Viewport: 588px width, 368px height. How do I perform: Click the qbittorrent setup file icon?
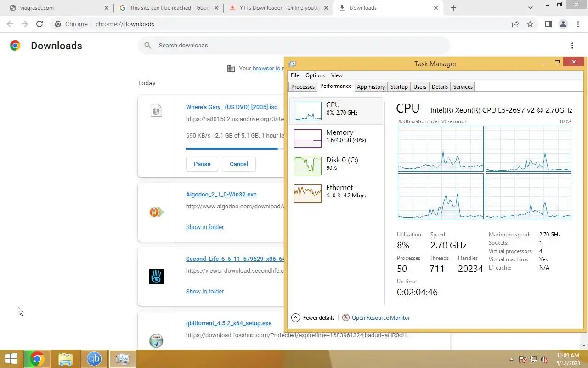156,341
